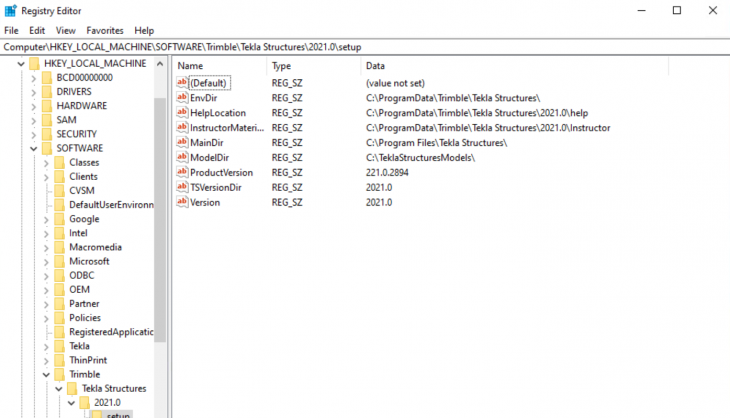The height and width of the screenshot is (418, 730).
Task: Click the folder icon beside Tekla Structures
Action: coord(72,388)
